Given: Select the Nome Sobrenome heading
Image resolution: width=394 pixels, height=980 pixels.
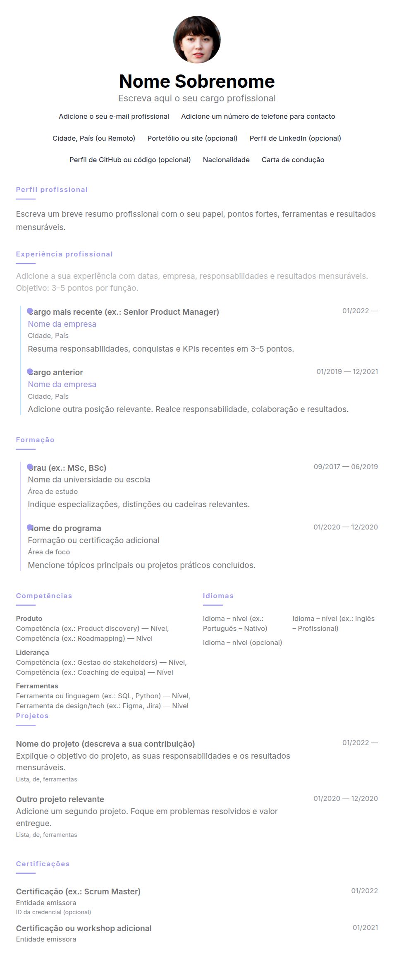Looking at the screenshot, I should tap(197, 81).
